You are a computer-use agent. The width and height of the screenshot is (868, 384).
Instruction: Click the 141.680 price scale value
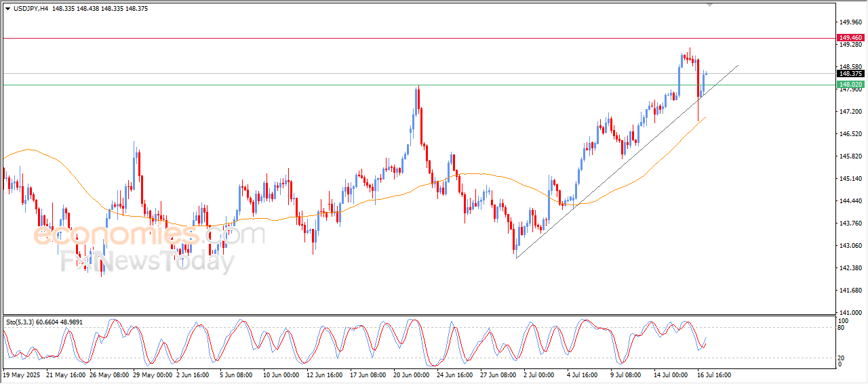(852, 291)
